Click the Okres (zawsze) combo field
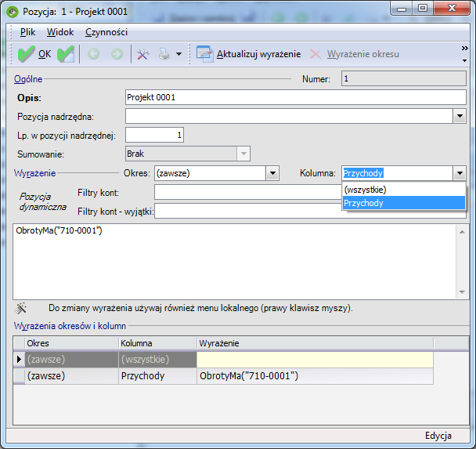476x449 pixels. coord(210,173)
